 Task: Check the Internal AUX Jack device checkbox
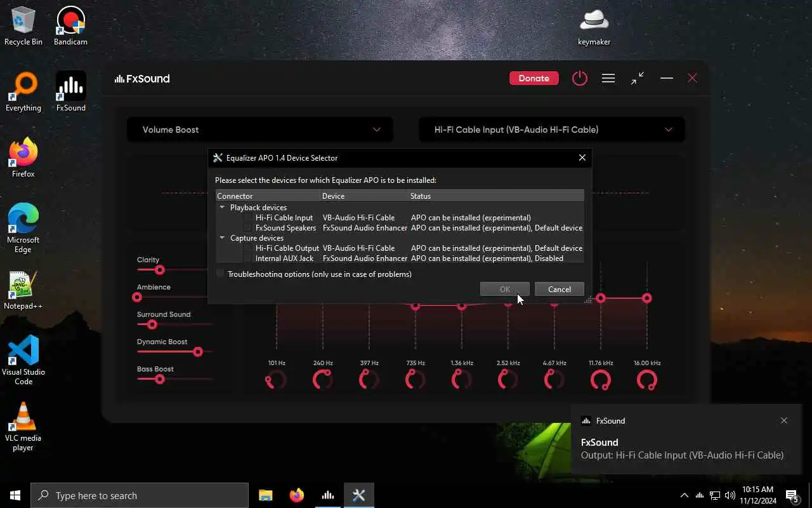tap(247, 258)
